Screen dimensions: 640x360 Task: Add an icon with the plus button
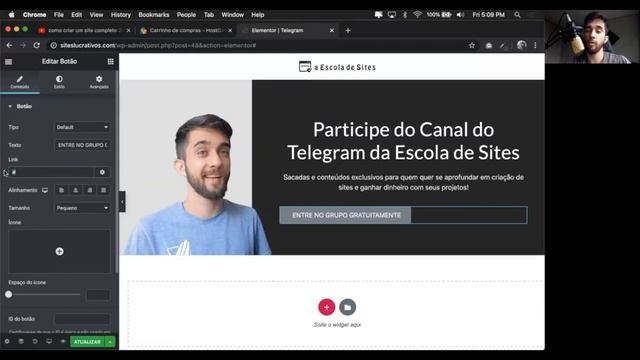[x=60, y=251]
